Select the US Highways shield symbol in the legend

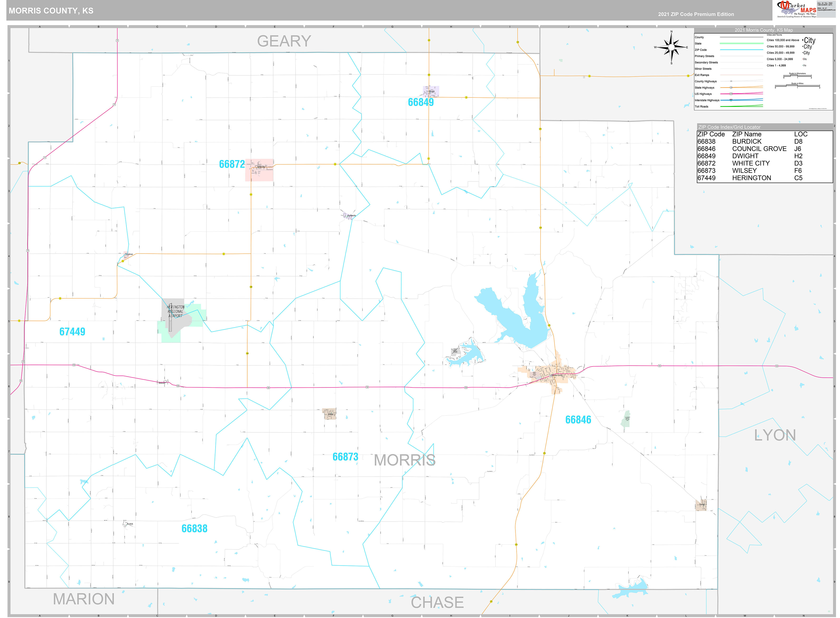(731, 94)
